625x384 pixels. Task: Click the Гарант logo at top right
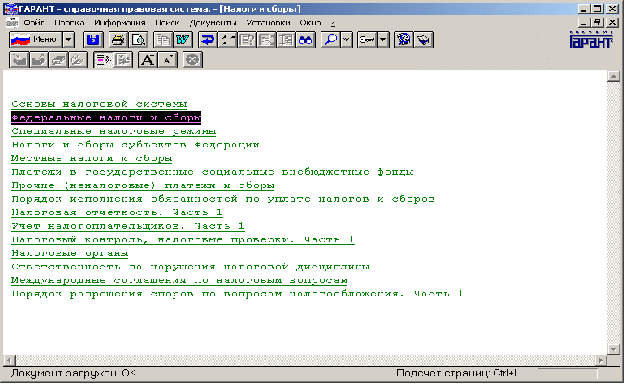point(591,40)
